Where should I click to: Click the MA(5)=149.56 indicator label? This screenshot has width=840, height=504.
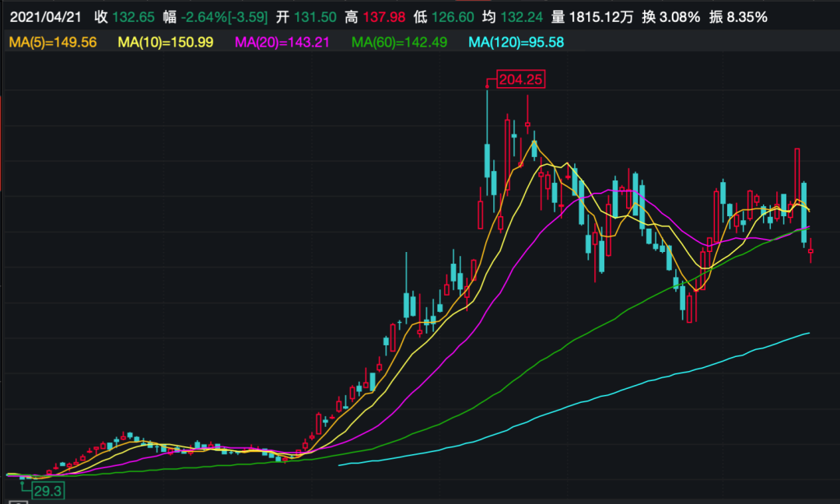pos(53,42)
